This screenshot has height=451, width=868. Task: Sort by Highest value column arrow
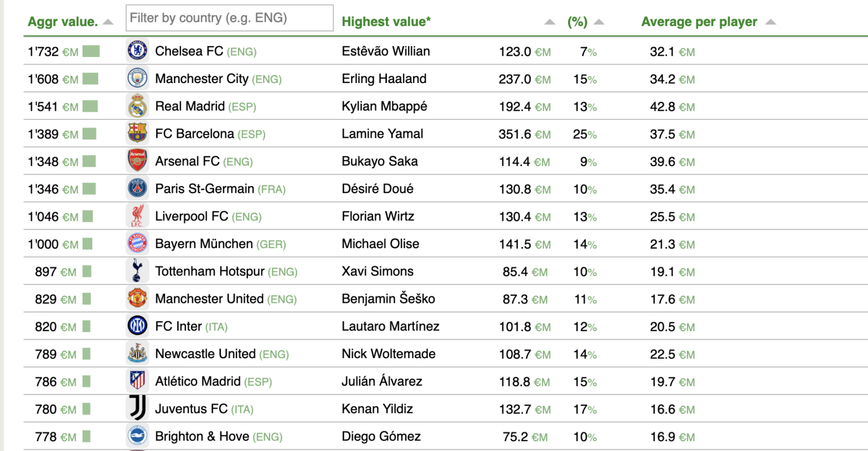550,22
